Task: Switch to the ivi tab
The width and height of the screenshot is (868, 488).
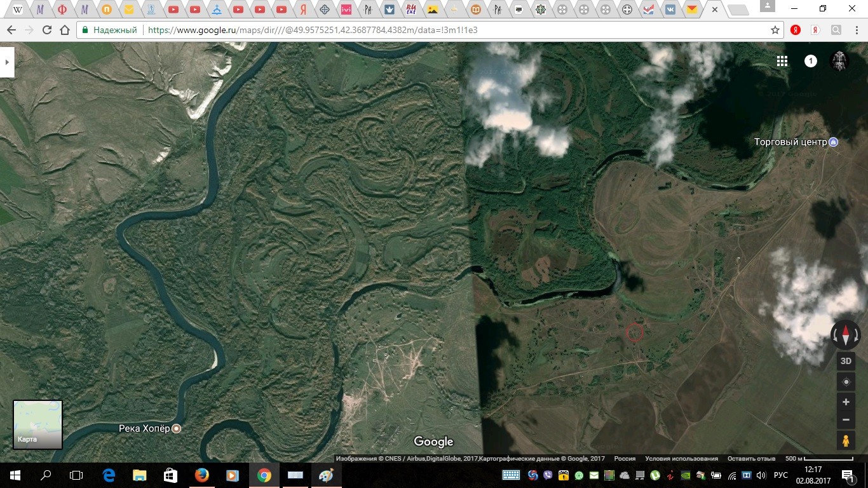Action: tap(346, 10)
